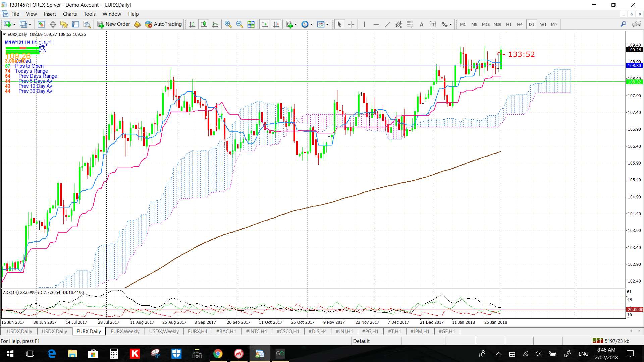The height and width of the screenshot is (362, 644).
Task: Switch to line chart display
Action: pyautogui.click(x=215, y=24)
